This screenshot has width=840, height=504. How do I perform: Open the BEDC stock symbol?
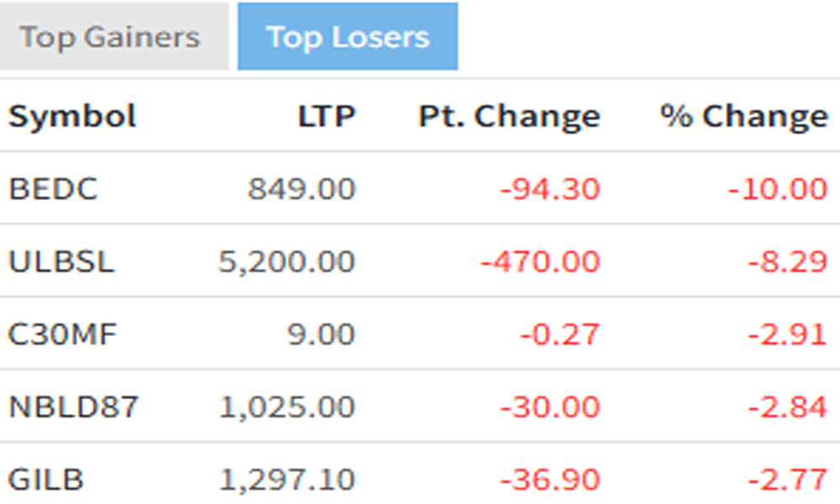tap(53, 189)
